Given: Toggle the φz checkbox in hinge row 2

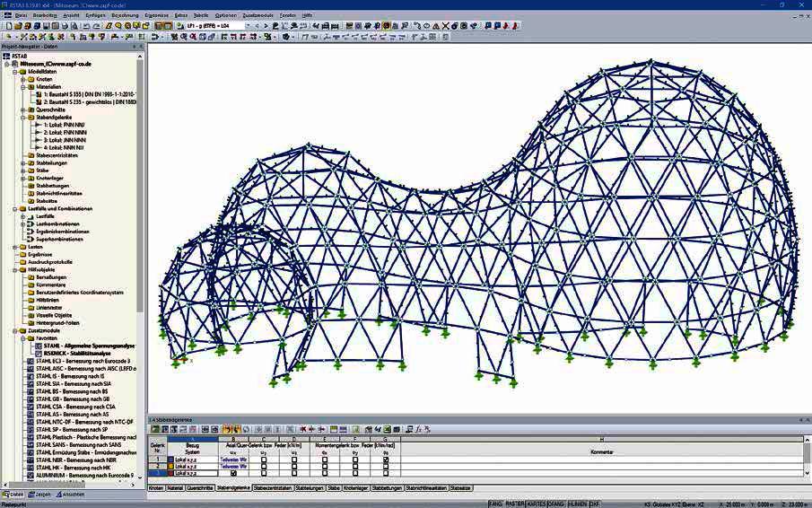Looking at the screenshot, I should (386, 466).
